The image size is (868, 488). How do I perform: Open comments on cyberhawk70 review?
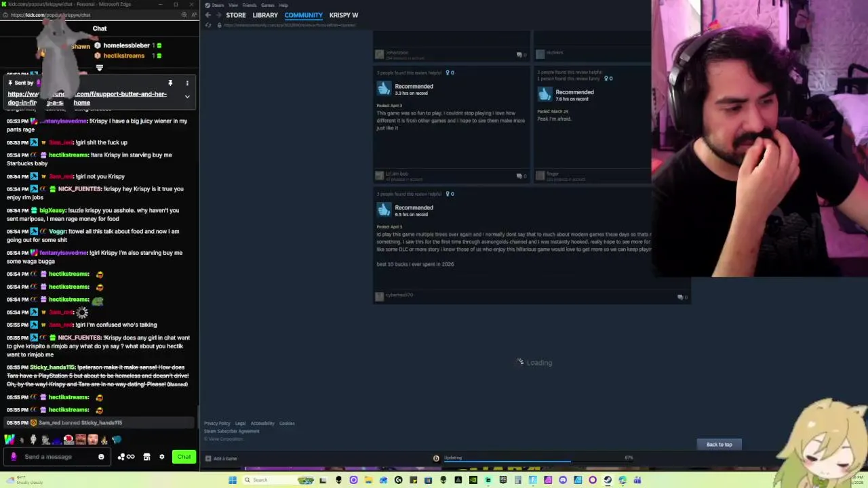682,297
